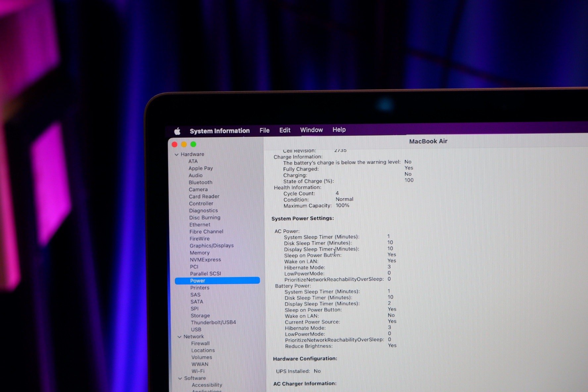
Task: Select Thunderbolt/USB4 in the sidebar
Action: tap(213, 322)
